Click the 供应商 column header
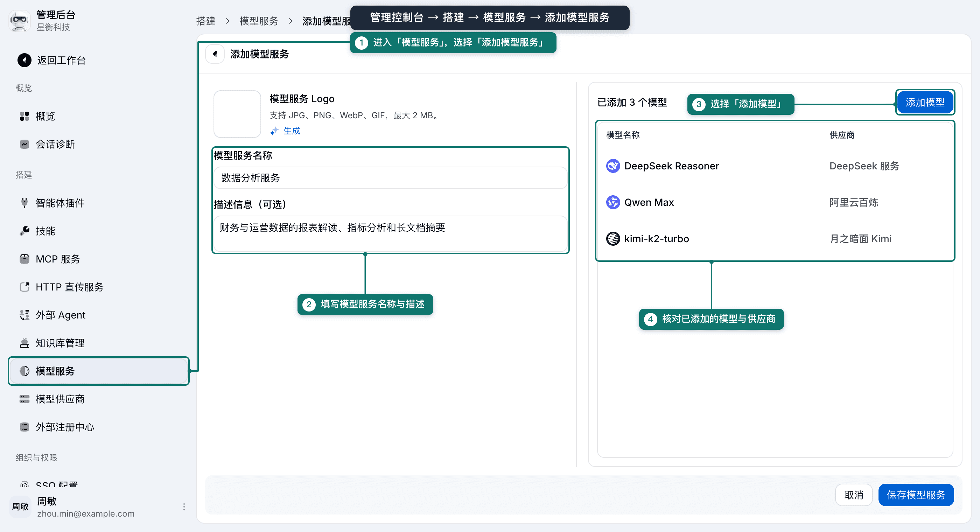 (x=842, y=135)
